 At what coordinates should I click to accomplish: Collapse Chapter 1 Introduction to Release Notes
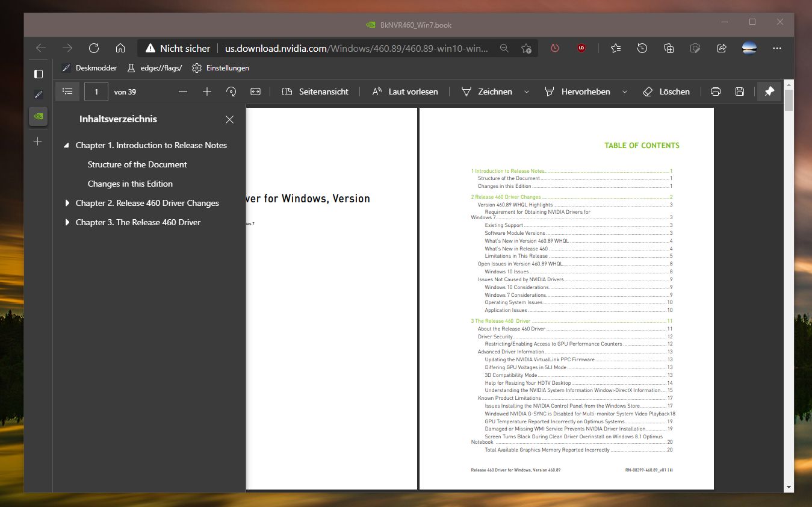pyautogui.click(x=67, y=145)
